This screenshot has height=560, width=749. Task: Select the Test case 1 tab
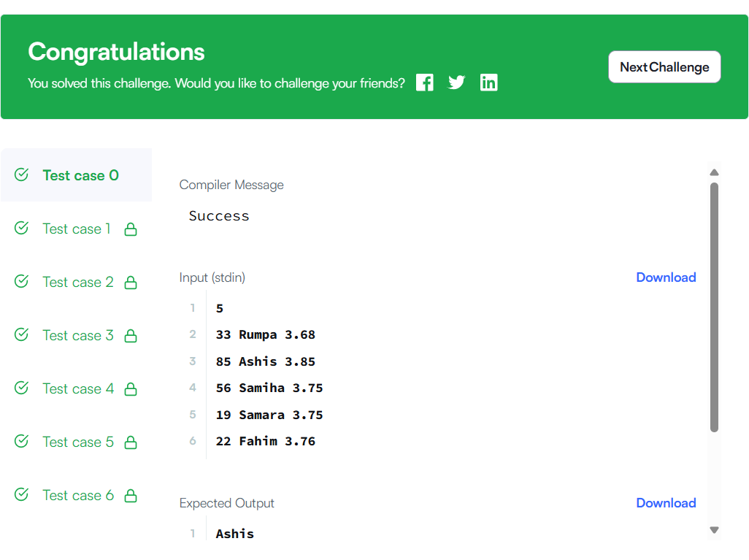77,229
